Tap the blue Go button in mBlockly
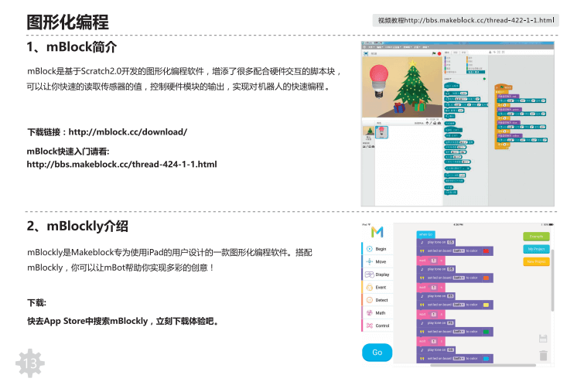Screen dimensions: 567x392 click(377, 353)
